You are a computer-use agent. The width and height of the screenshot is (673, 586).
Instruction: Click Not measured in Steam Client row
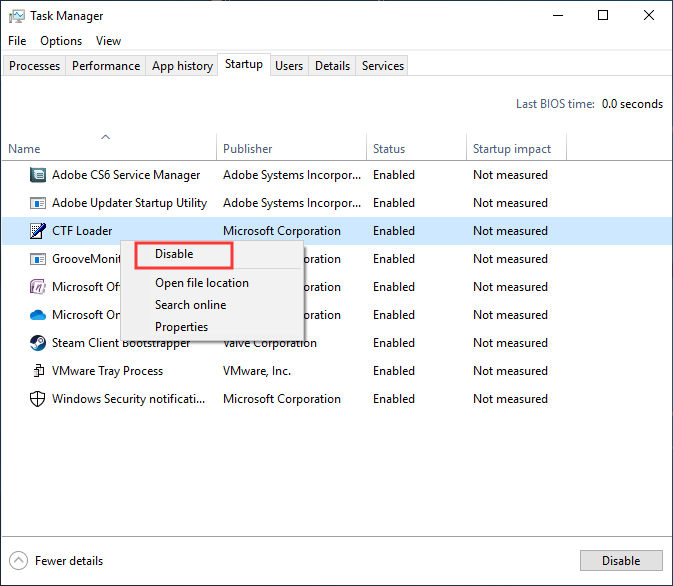tap(510, 343)
